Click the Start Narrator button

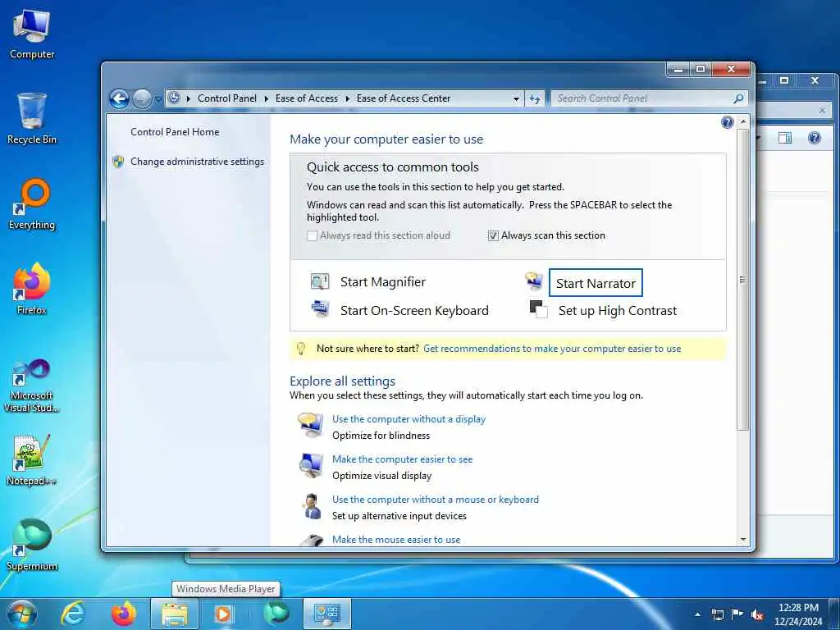tap(596, 283)
